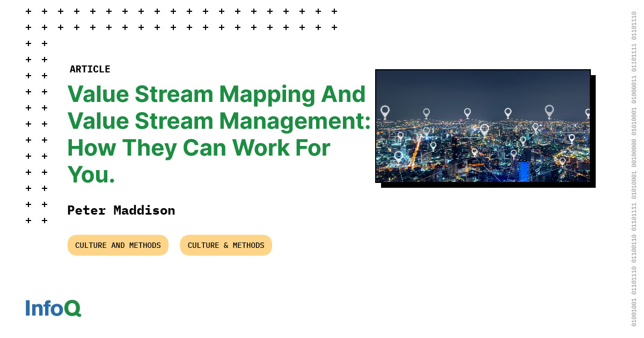Open the CULTURE AND METHODS tag
The height and width of the screenshot is (338, 644).
click(x=118, y=245)
